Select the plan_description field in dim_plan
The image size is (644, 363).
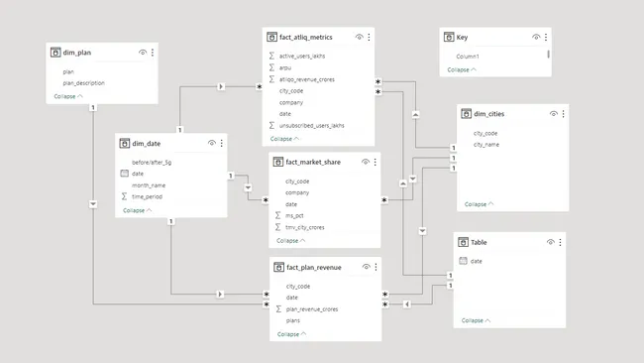pyautogui.click(x=84, y=83)
